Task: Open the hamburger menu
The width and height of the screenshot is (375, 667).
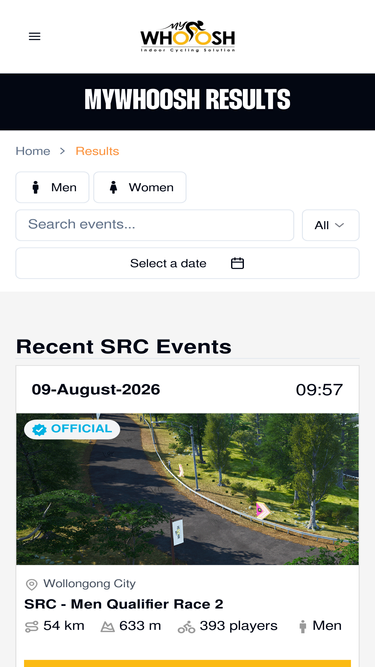Action: (34, 37)
